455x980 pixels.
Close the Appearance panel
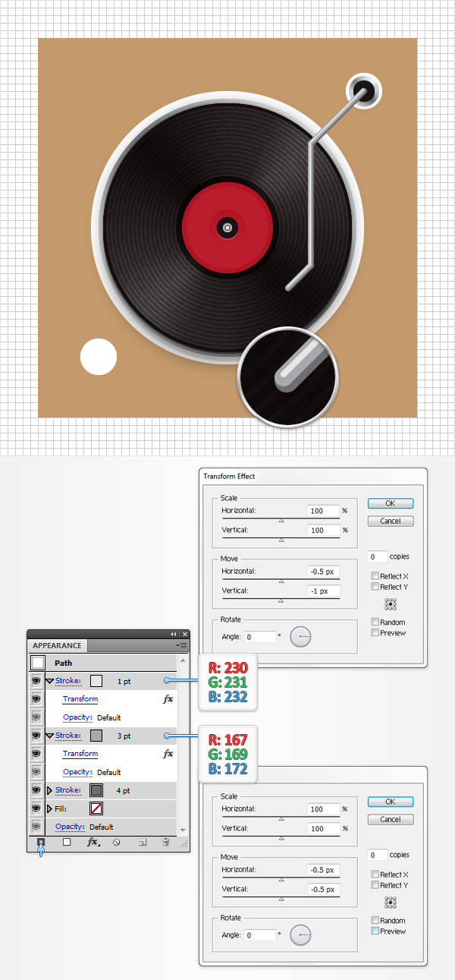pyautogui.click(x=184, y=634)
